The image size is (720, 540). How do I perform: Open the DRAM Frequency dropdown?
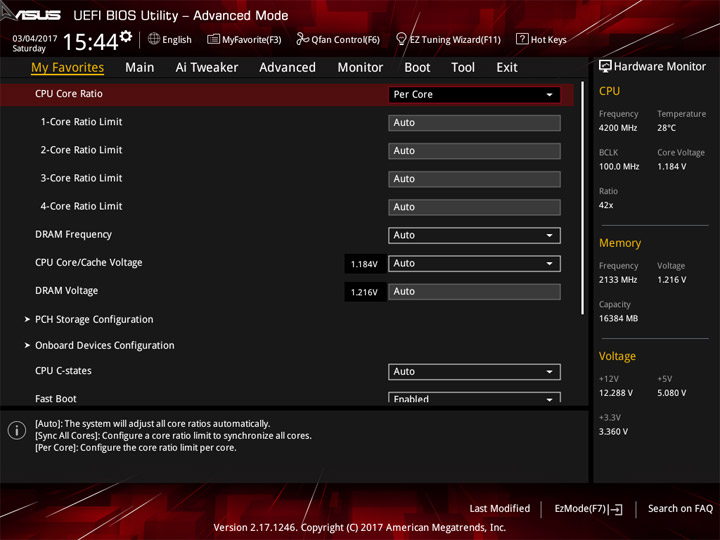474,236
